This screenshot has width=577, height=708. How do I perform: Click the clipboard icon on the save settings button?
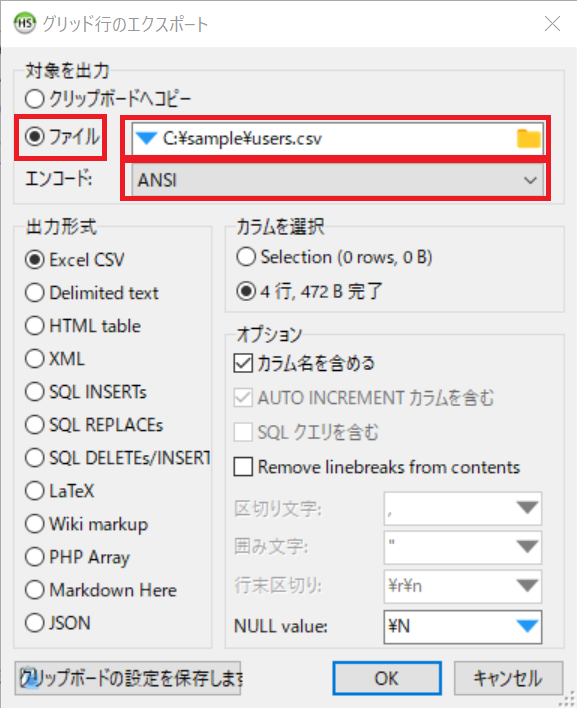click(28, 678)
